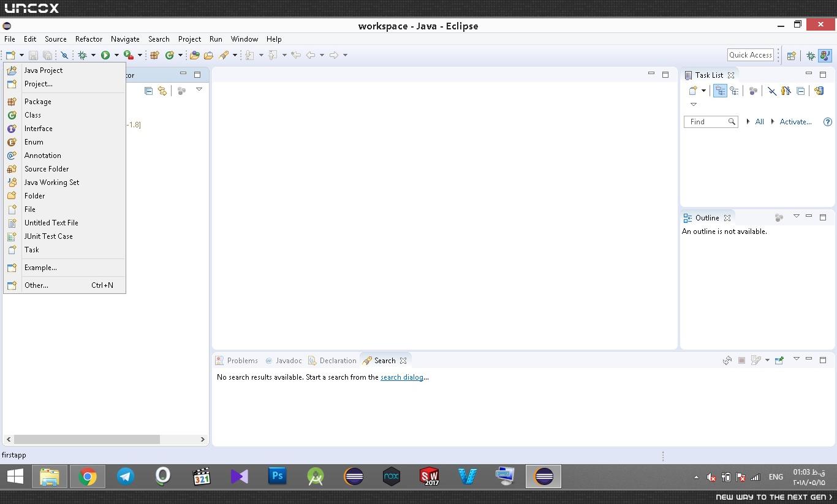
Task: Switch to the Declaration tab
Action: point(332,361)
